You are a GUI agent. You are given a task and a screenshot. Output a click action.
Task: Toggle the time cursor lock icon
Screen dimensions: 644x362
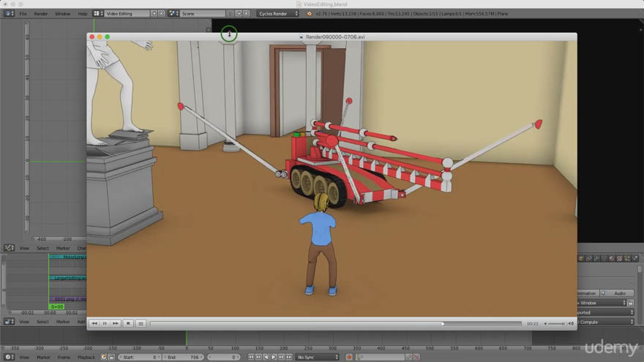[x=111, y=357]
